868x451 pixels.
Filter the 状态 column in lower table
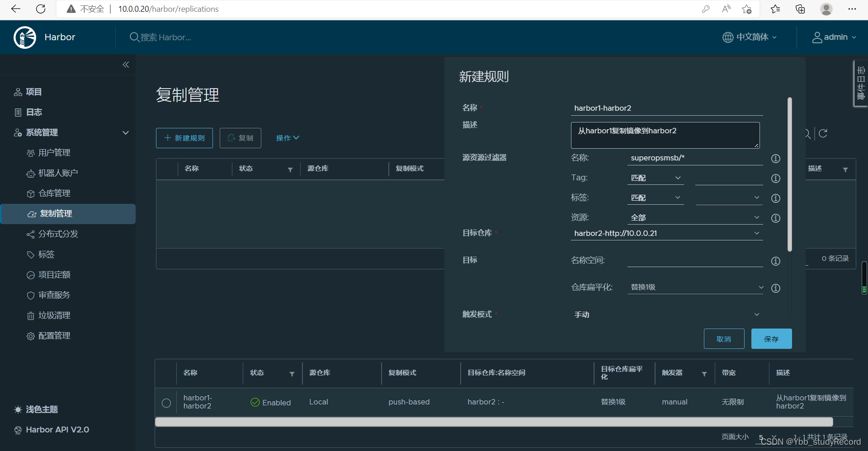coord(292,374)
